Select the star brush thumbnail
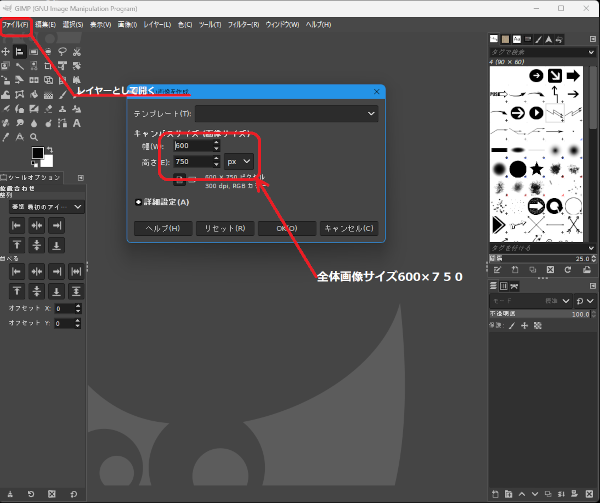 (536, 169)
